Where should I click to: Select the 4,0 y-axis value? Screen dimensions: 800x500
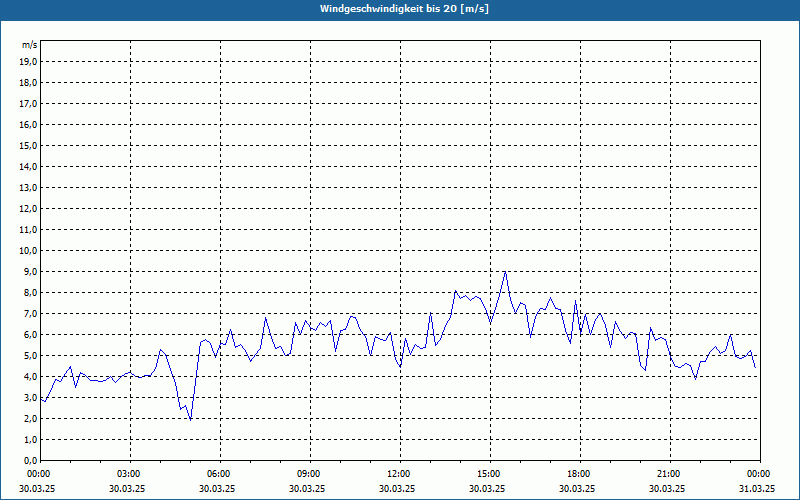[30, 377]
